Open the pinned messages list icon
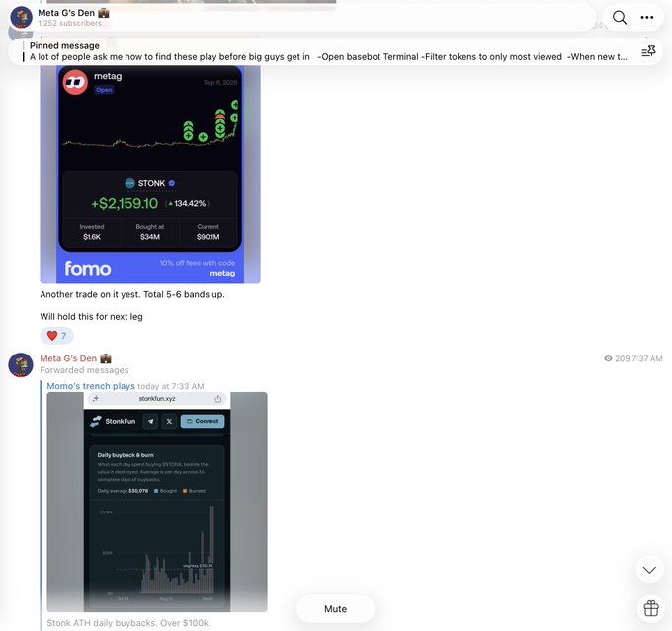Screen dimensions: 672x631 pyautogui.click(x=648, y=51)
